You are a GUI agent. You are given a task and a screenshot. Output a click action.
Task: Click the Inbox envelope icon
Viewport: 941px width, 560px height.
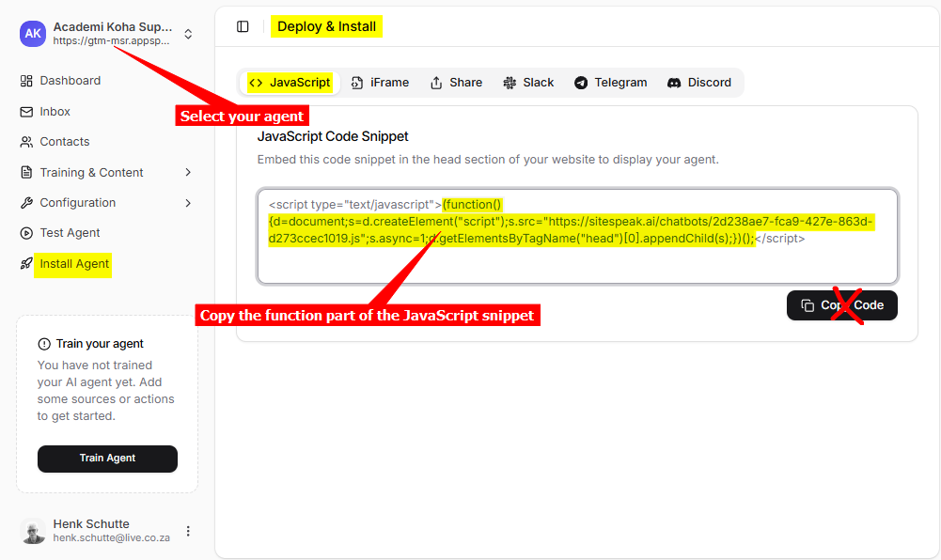click(26, 112)
